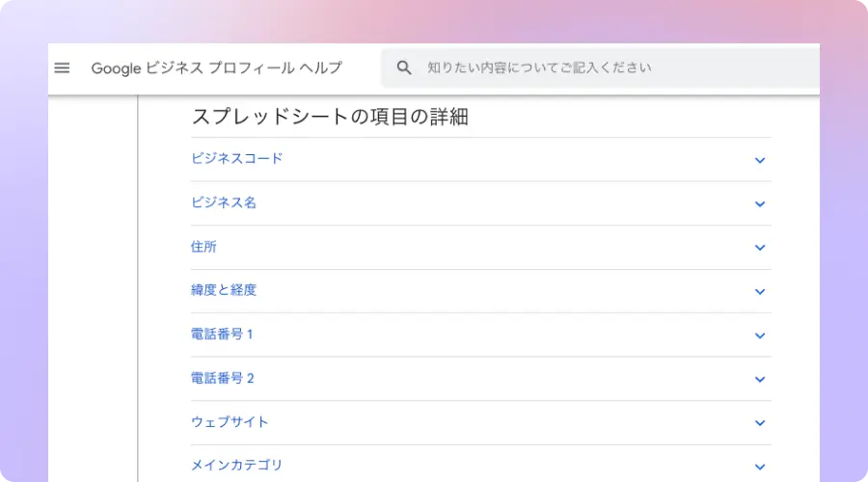This screenshot has height=482, width=868.
Task: Click the ビジネス名 heading text
Action: pos(224,202)
